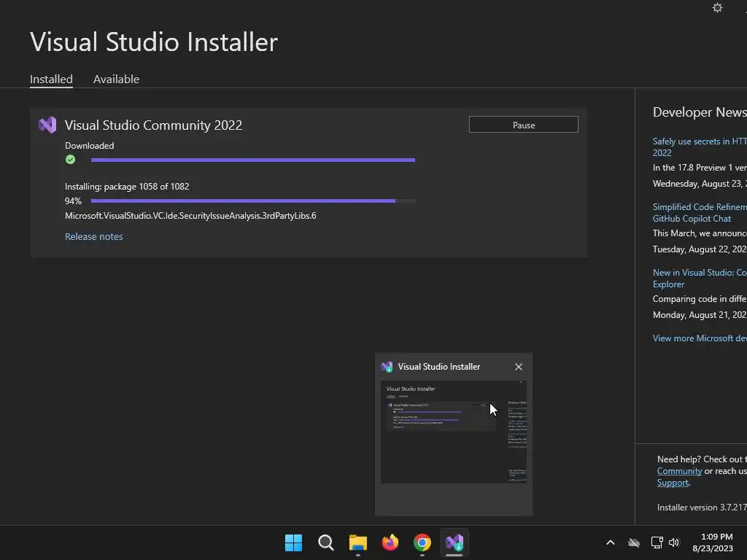This screenshot has width=747, height=560.
Task: Click the SecurityIssueAnalysis.3rdPartyLibs.6 package name
Action: tap(190, 216)
